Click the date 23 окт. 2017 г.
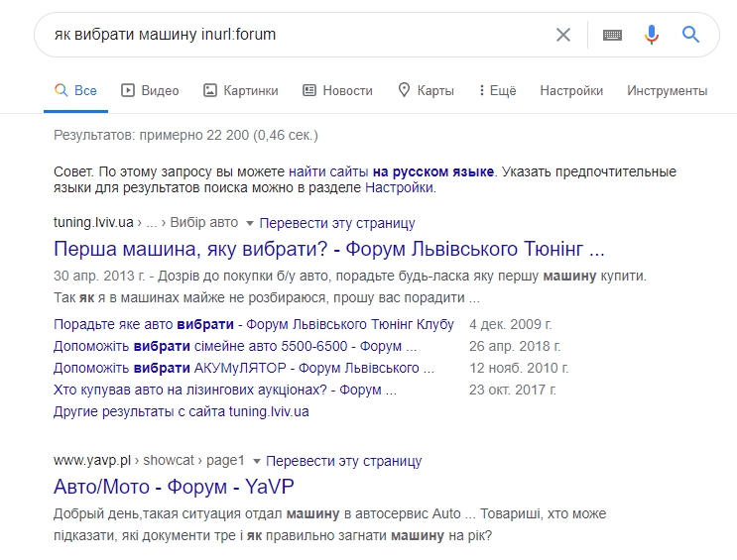Image resolution: width=737 pixels, height=560 pixels. [512, 390]
